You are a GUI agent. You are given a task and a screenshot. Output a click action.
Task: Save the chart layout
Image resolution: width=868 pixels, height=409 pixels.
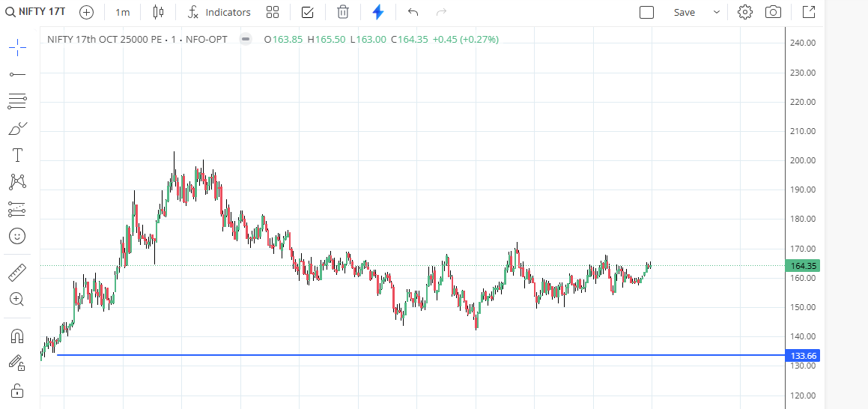click(x=685, y=12)
